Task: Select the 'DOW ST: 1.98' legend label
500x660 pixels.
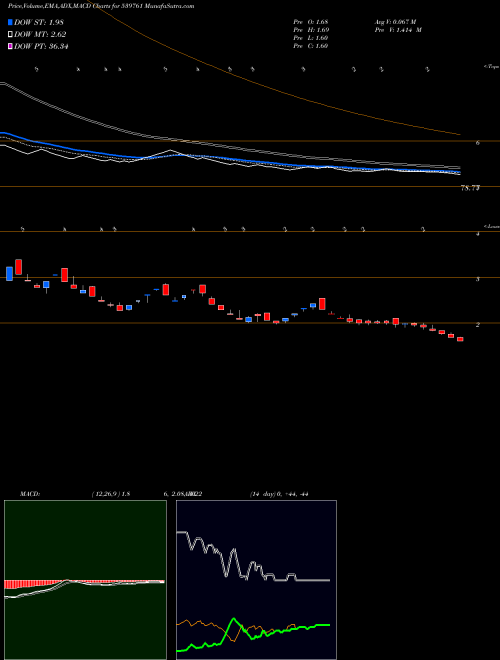Action: pyautogui.click(x=39, y=22)
